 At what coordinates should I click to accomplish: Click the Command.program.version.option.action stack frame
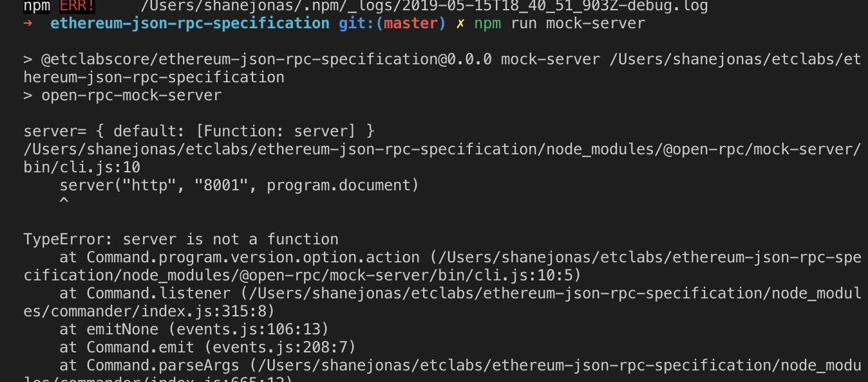click(x=251, y=257)
